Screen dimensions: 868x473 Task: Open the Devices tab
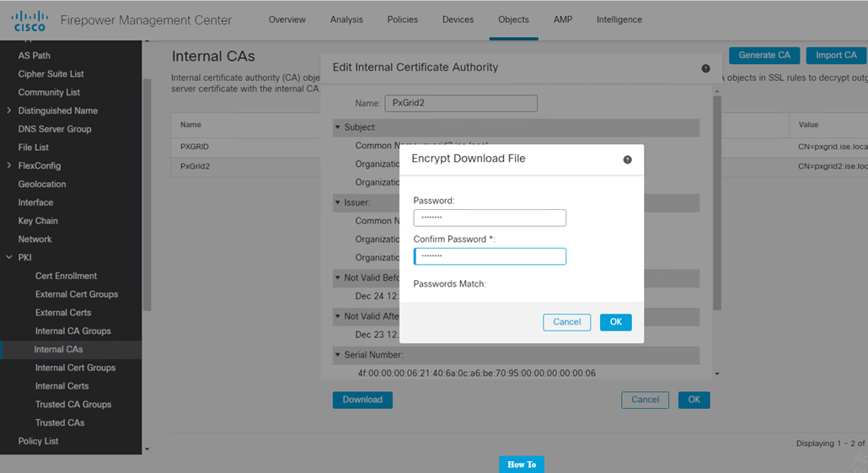[458, 19]
